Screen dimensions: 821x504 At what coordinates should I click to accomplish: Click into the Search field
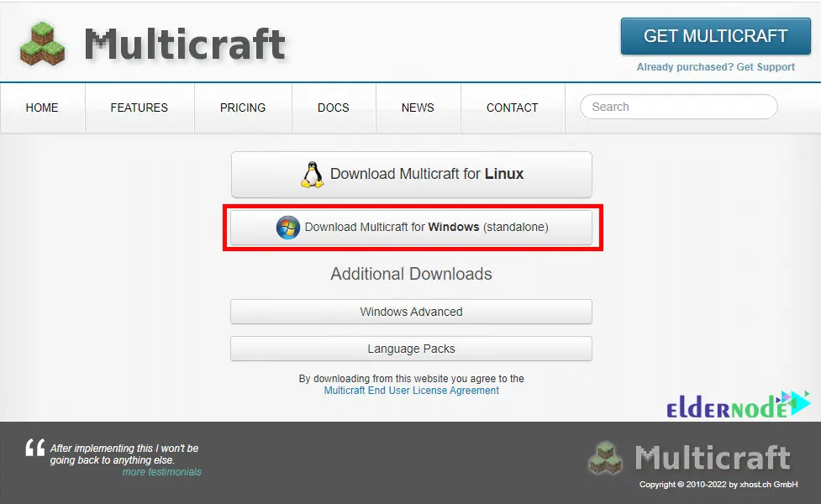coord(679,107)
